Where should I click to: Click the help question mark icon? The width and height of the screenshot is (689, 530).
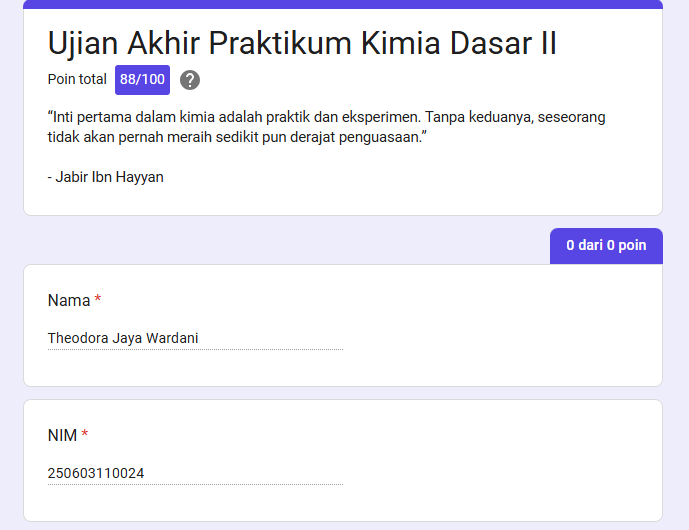pos(190,80)
